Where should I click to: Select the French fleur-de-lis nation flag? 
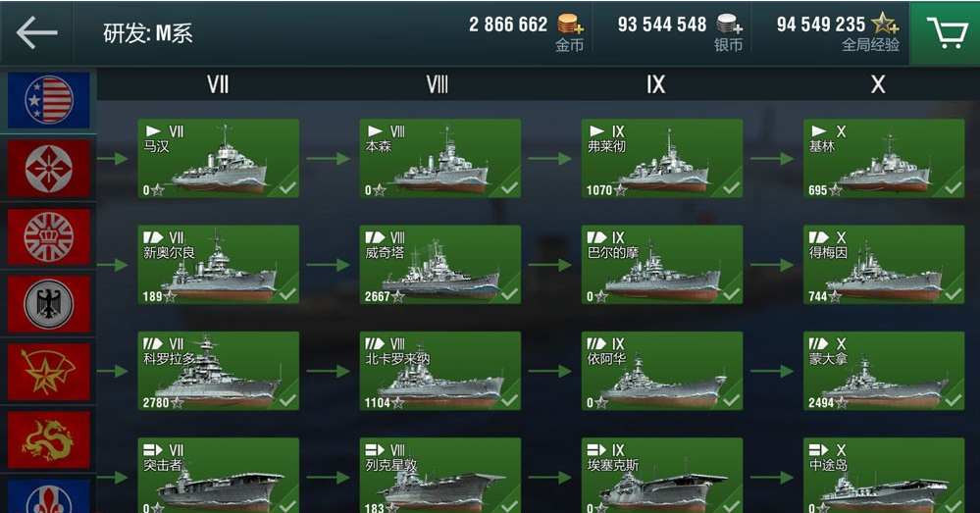(49, 496)
